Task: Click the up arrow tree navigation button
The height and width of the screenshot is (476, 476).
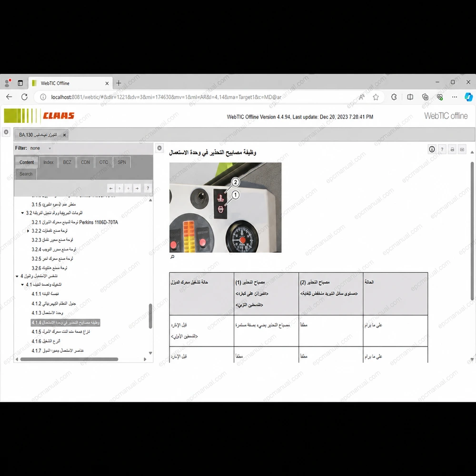Action: [119, 188]
